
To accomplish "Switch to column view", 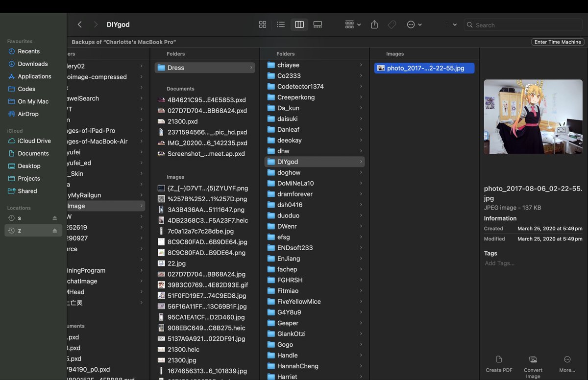I will coord(299,24).
